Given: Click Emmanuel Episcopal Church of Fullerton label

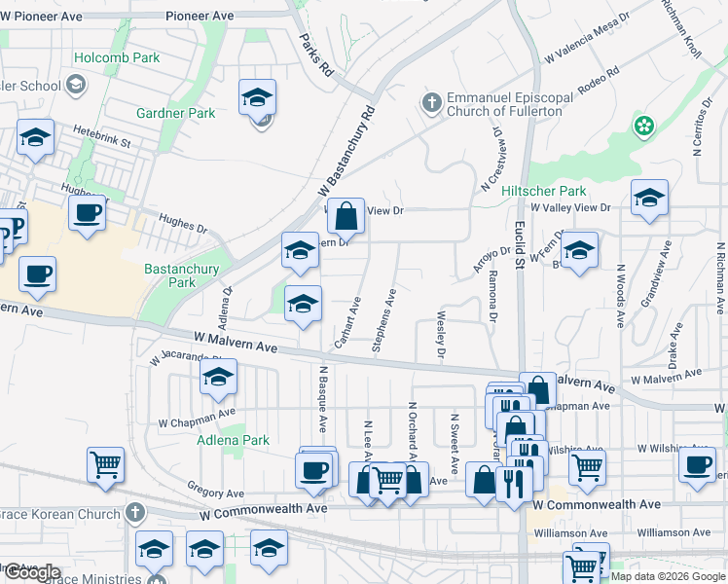Looking at the screenshot, I should pyautogui.click(x=510, y=105).
